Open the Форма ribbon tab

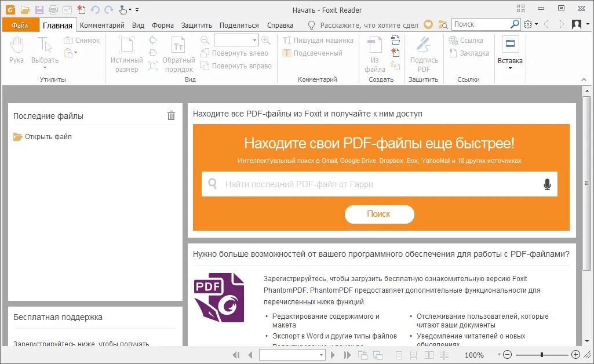point(162,25)
